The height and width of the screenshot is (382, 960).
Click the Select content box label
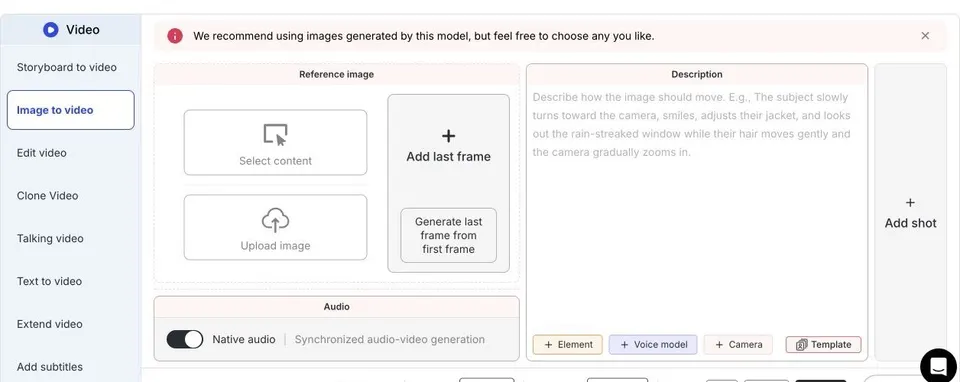click(276, 161)
